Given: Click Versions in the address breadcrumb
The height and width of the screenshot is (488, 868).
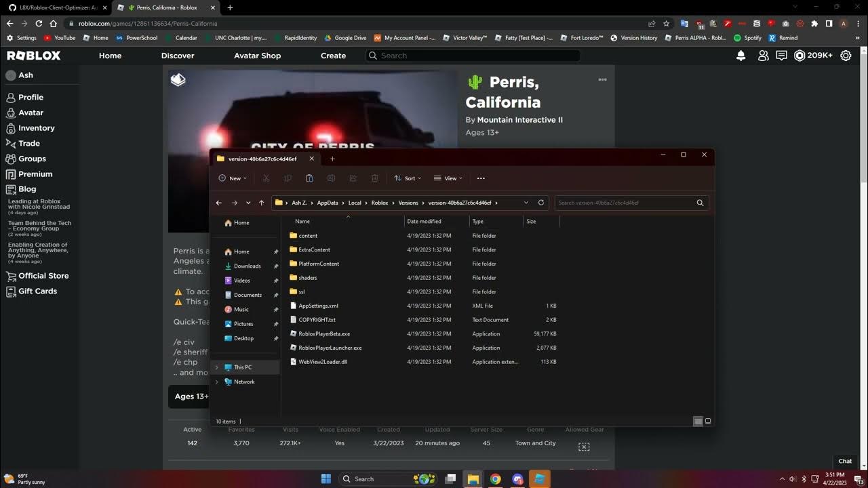Looking at the screenshot, I should click(408, 203).
